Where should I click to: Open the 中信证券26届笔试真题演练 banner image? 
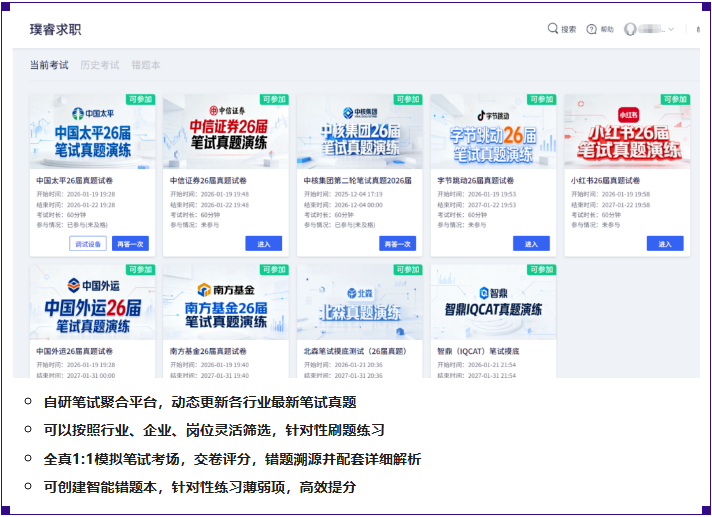click(x=226, y=132)
